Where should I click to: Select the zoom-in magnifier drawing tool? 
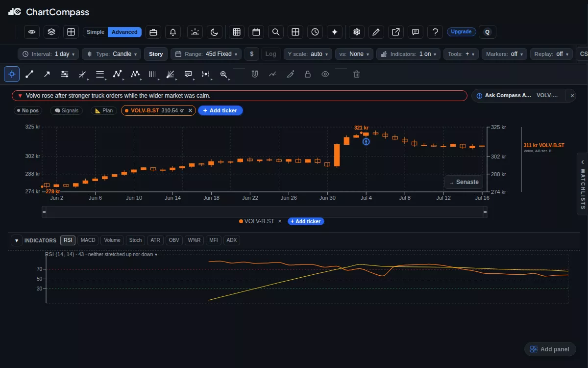224,74
